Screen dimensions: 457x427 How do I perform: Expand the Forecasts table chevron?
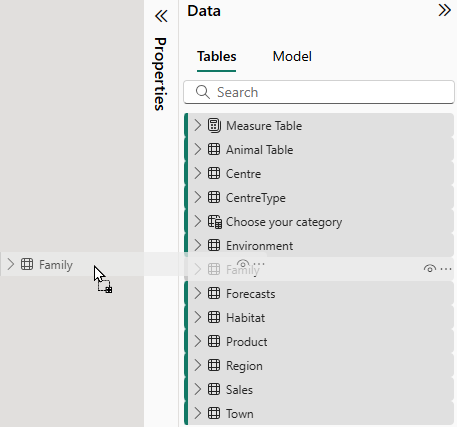(x=198, y=294)
